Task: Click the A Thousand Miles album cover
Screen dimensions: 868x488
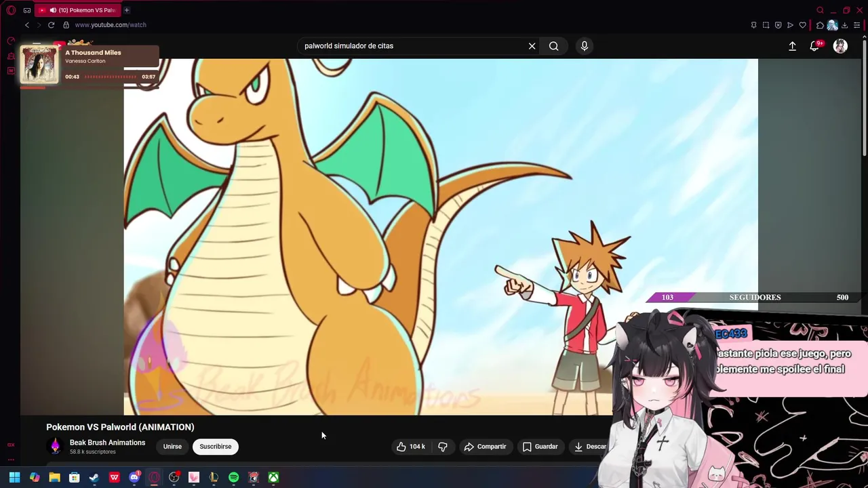Action: (x=39, y=65)
